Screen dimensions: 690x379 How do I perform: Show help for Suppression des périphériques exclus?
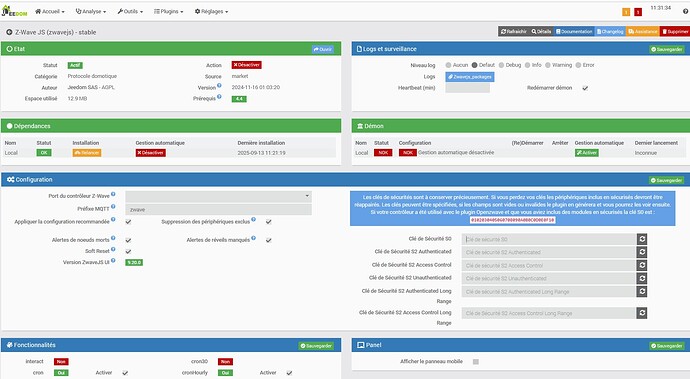click(253, 219)
